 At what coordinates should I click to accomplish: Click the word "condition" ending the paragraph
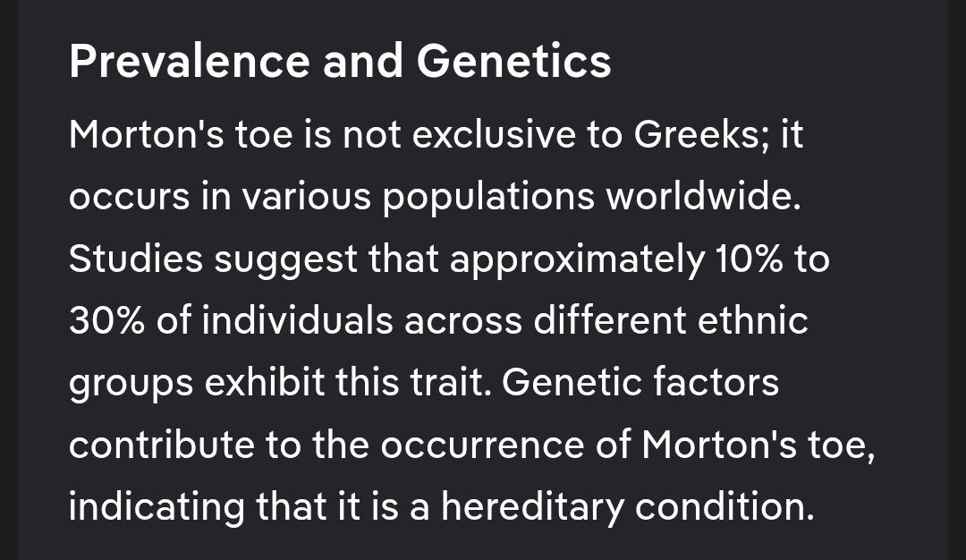[724, 507]
